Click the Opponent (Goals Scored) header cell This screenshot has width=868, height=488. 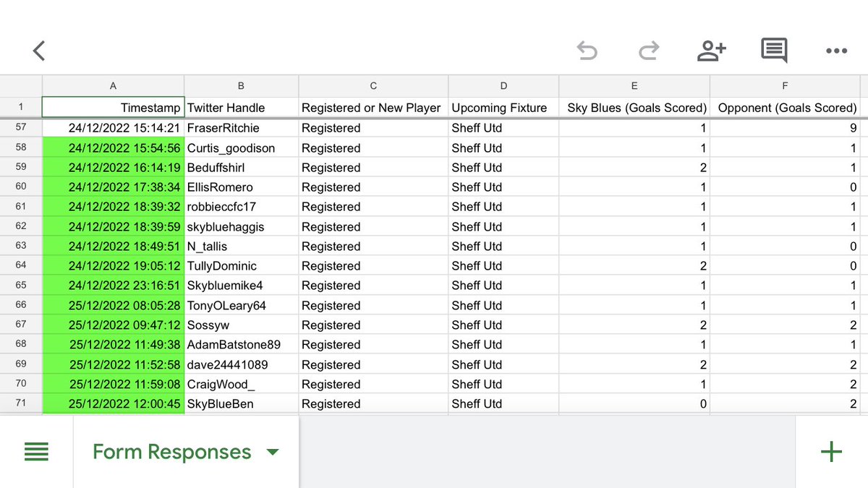pos(786,107)
